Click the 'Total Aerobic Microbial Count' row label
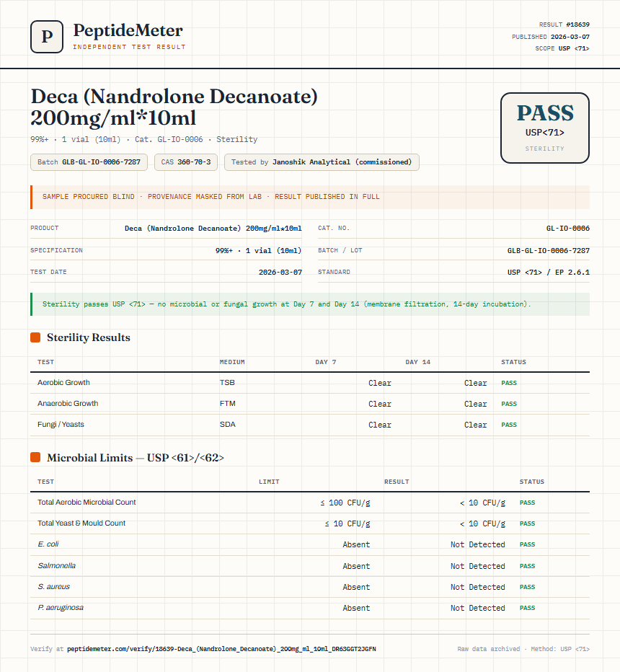Screen dimensions: 620x672 87,503
